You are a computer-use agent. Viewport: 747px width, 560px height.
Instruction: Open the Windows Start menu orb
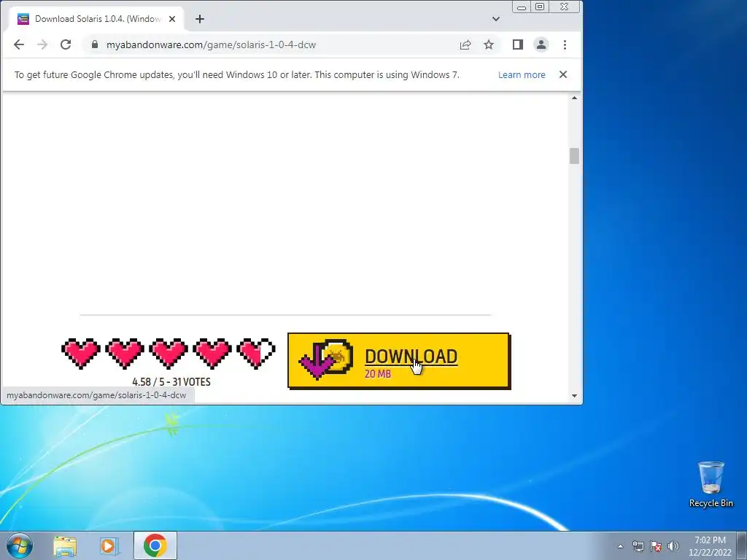20,545
